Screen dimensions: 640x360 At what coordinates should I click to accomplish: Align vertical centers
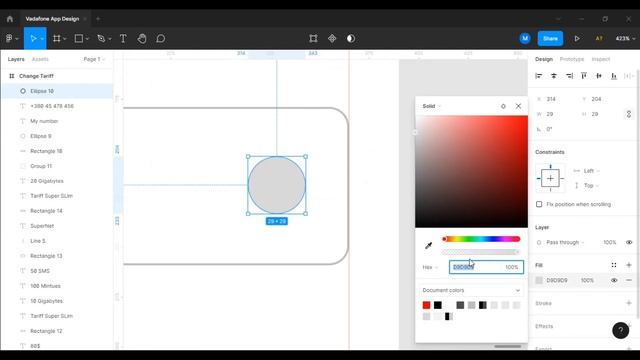click(x=599, y=76)
